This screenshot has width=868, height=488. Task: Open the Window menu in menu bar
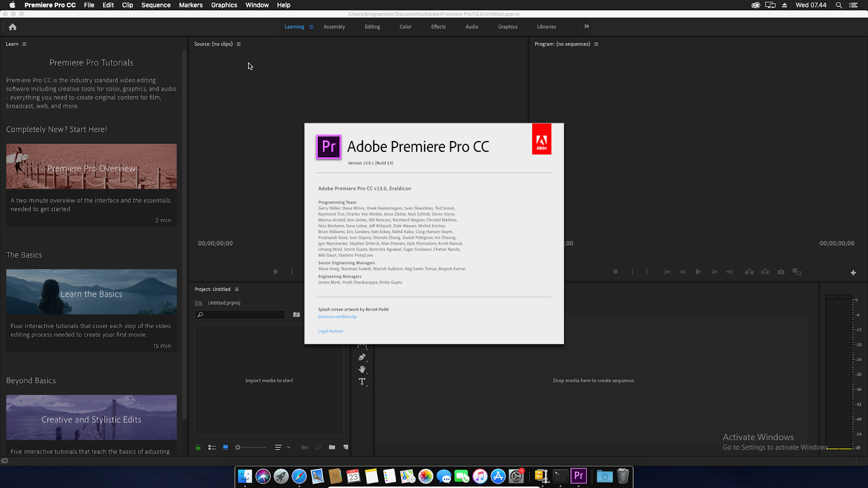point(257,5)
